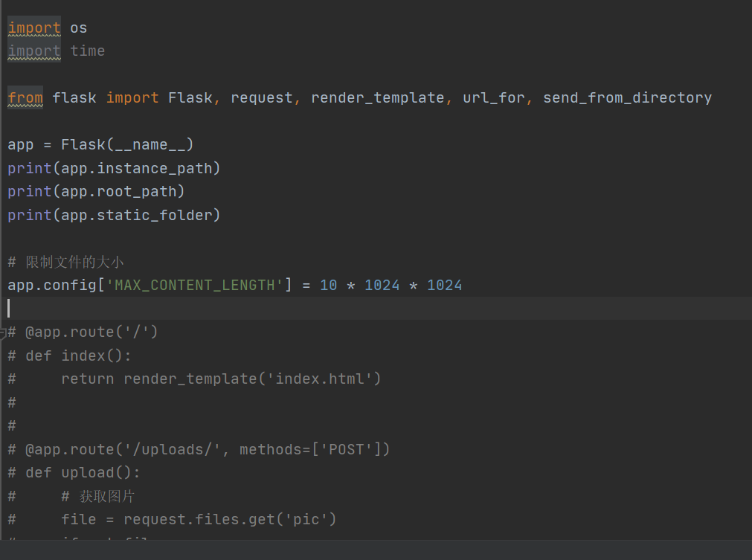Click the 'import os' line
Image resolution: width=752 pixels, height=560 pixels.
click(x=48, y=28)
